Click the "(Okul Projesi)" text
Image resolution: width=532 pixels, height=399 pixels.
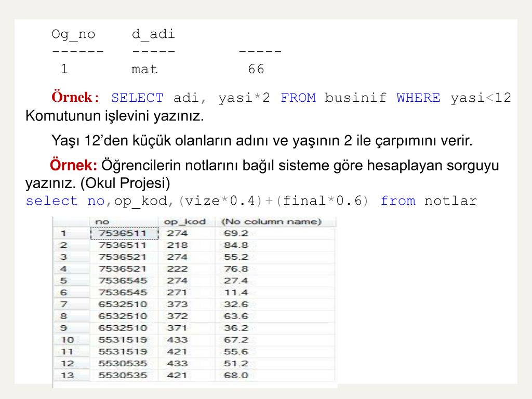(125, 183)
